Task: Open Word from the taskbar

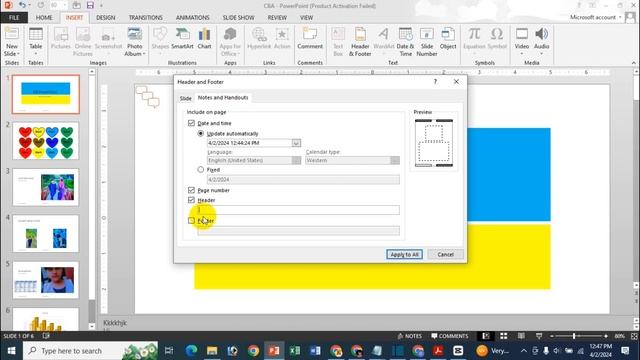Action: 315,351
